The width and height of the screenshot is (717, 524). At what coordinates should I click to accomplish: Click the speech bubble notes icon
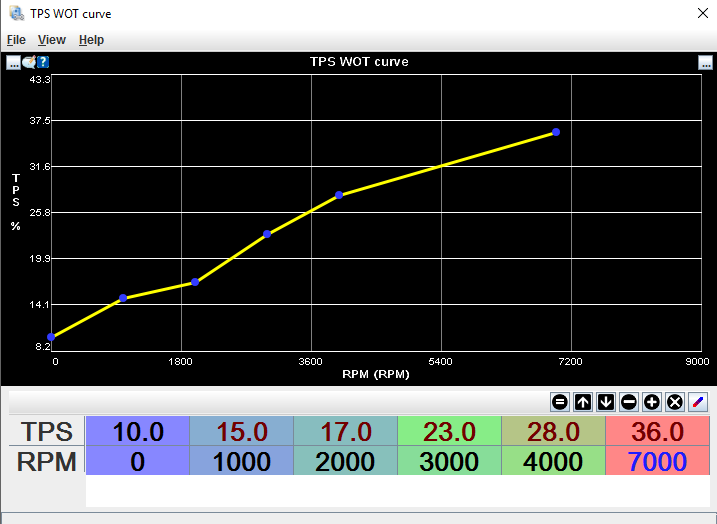coord(29,62)
